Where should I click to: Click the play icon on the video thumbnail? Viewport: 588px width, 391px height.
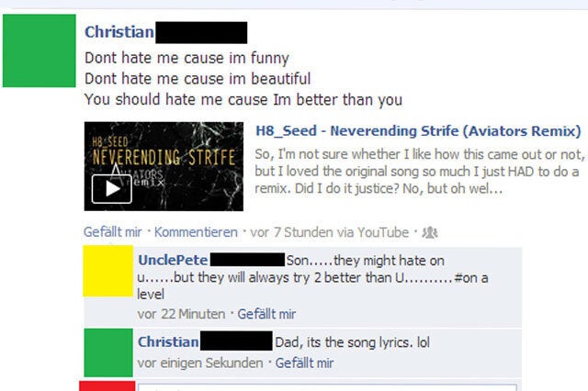(x=112, y=189)
